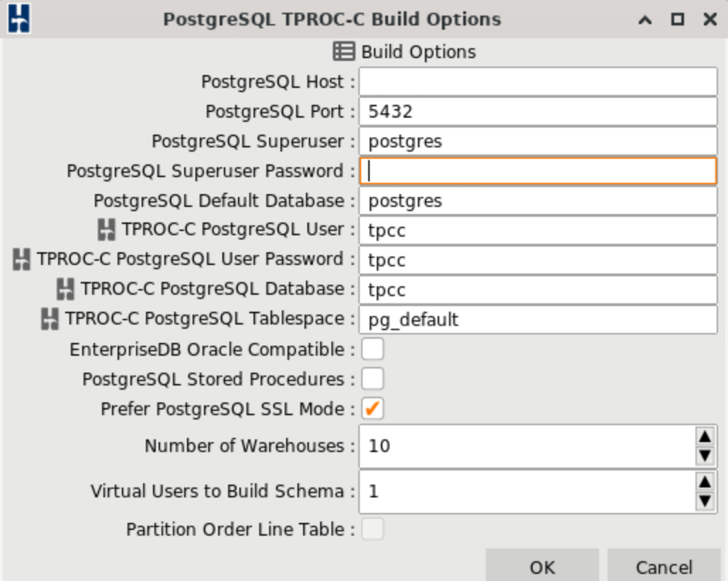Click the Build Options list icon
The width and height of the screenshot is (728, 581).
(344, 51)
